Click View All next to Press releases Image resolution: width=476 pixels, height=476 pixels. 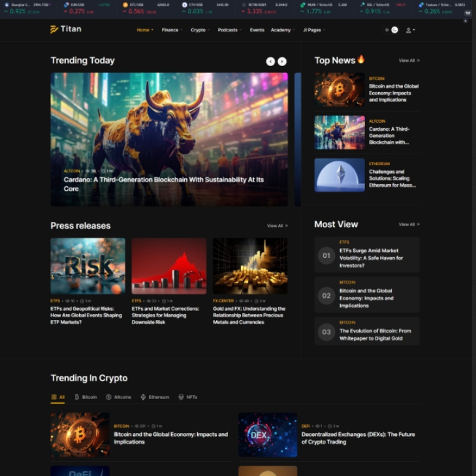pyautogui.click(x=278, y=226)
